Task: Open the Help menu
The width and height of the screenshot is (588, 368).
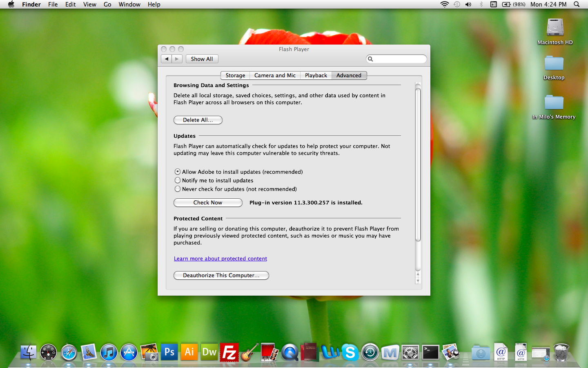Action: tap(154, 4)
